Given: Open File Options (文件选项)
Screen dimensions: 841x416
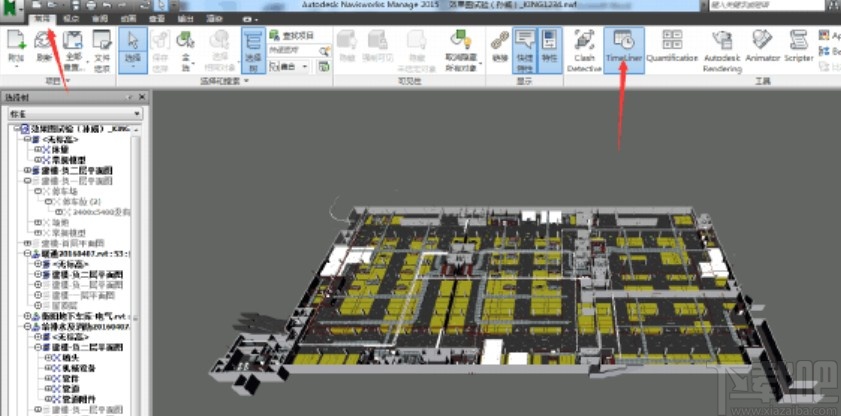Looking at the screenshot, I should [102, 50].
